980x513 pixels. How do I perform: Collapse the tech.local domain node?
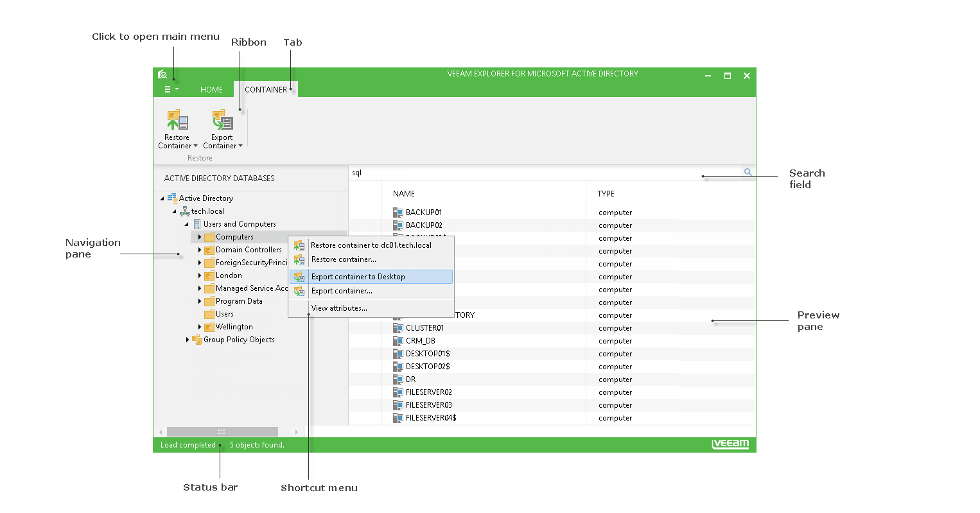[x=174, y=212]
